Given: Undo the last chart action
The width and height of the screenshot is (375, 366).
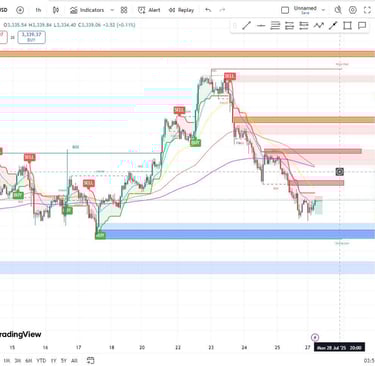Looking at the screenshot, I should pos(208,10).
